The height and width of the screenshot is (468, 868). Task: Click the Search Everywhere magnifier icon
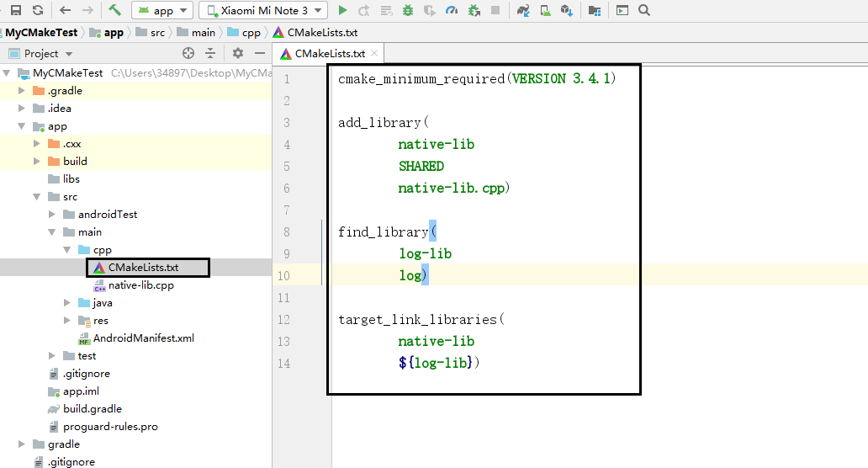point(643,10)
